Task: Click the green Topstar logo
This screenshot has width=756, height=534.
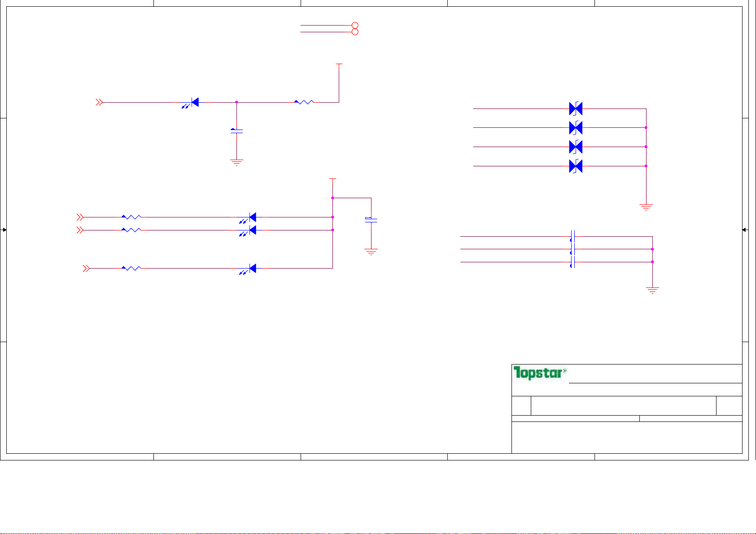Action: (540, 373)
